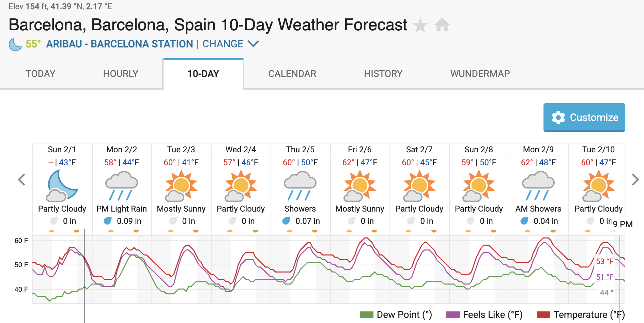Set Barcelona as home location via house icon
Viewport: 644px width, 323px height.
point(442,25)
